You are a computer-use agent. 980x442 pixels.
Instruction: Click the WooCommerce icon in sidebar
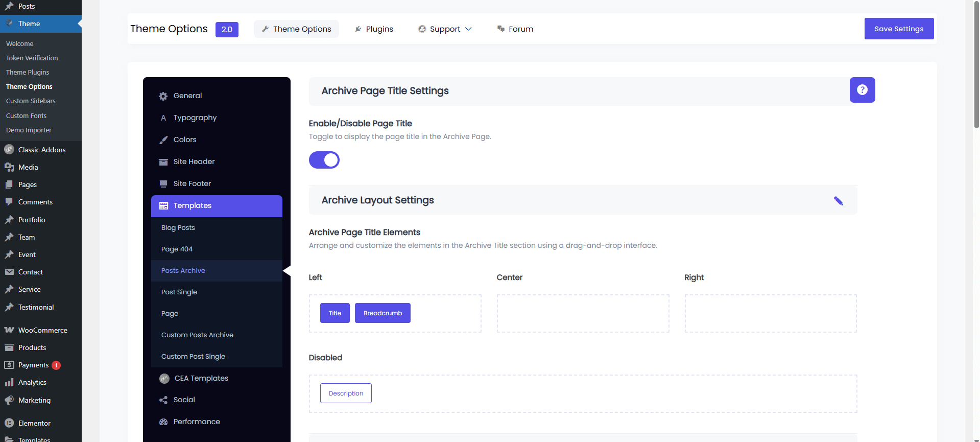9,330
